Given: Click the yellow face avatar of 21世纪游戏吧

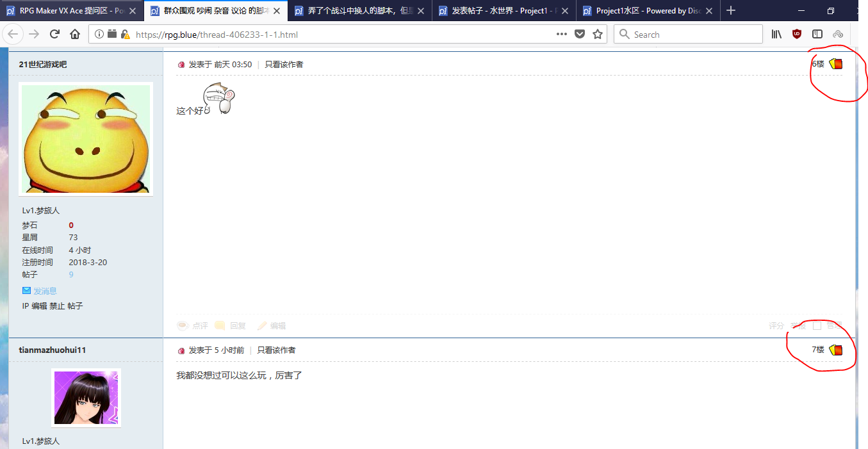Looking at the screenshot, I should (86, 138).
